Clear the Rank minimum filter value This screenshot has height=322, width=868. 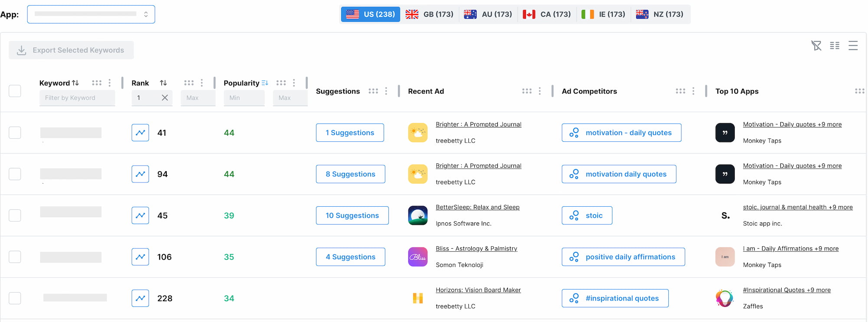165,98
